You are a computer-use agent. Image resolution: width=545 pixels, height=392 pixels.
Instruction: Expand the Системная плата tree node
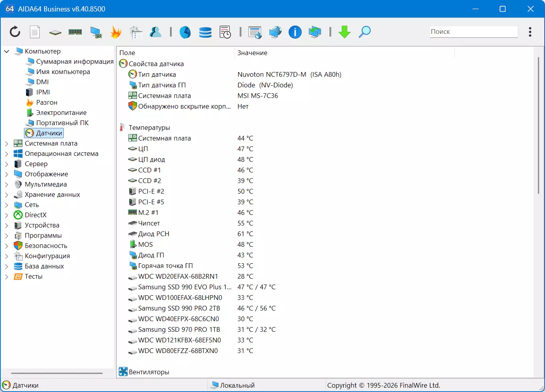(x=7, y=143)
